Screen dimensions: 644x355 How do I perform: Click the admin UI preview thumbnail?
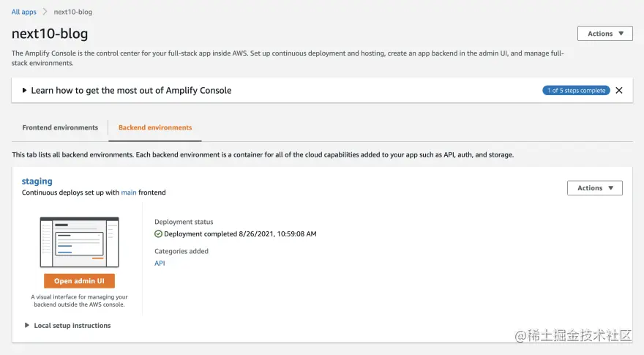pos(79,242)
